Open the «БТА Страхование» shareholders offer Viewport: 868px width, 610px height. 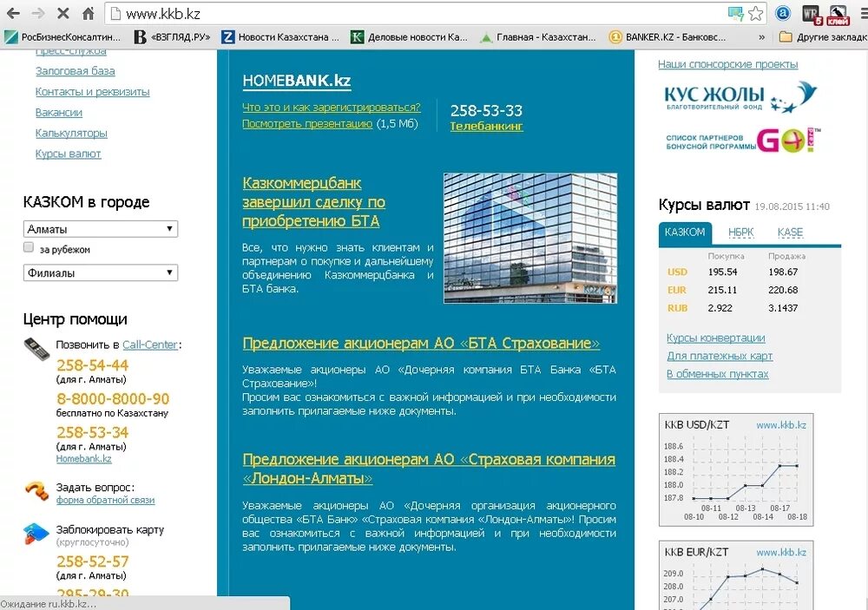coord(421,344)
